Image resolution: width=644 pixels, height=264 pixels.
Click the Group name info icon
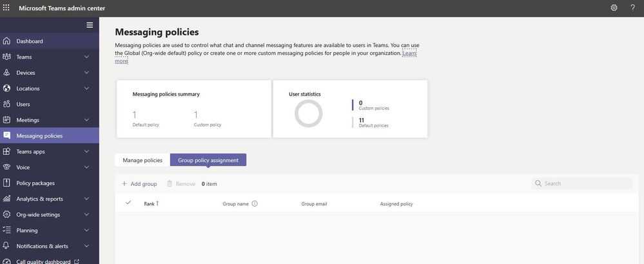click(255, 204)
